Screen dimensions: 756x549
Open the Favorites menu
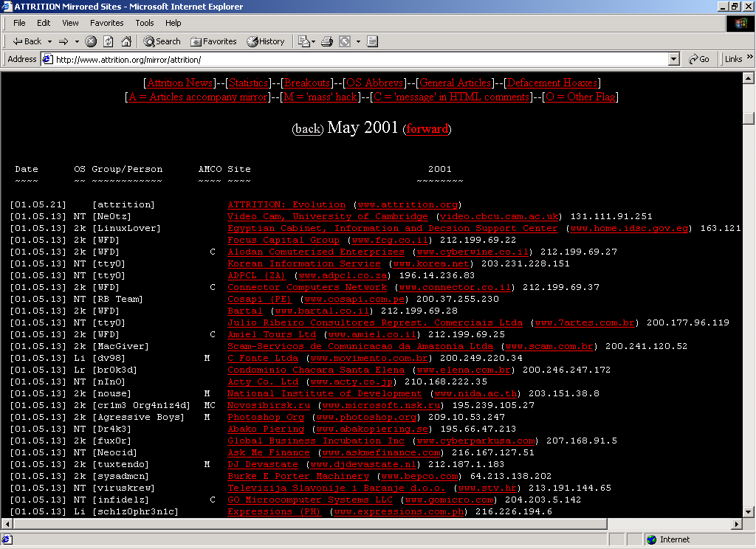tap(106, 23)
